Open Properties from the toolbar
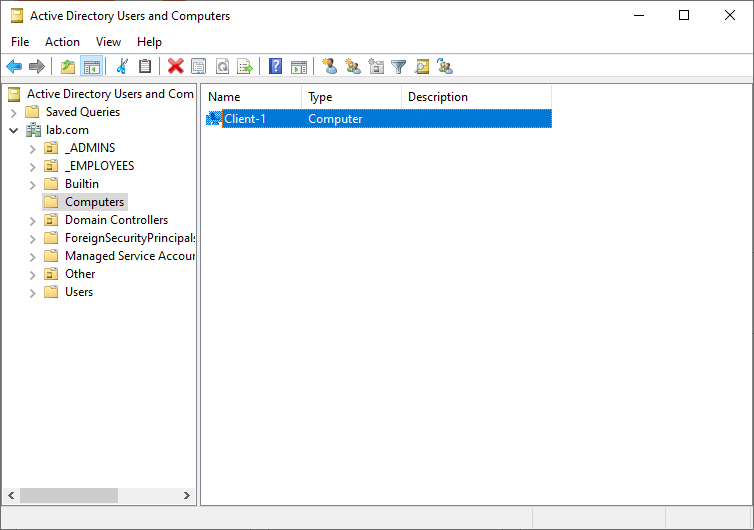The image size is (754, 530). (199, 66)
